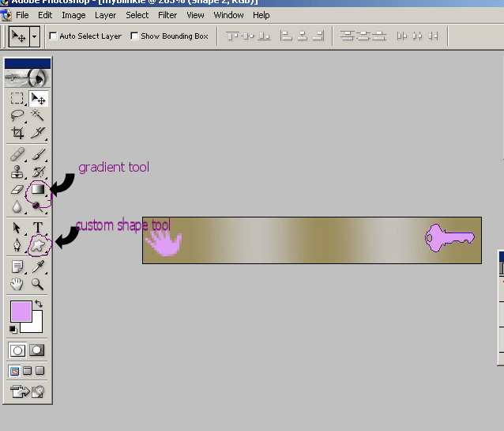
Task: Select the Hand tool
Action: pyautogui.click(x=17, y=284)
